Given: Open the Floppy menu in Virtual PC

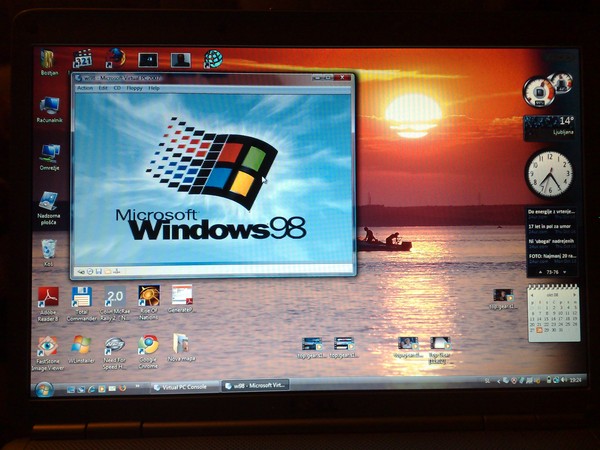Looking at the screenshot, I should click(x=134, y=88).
